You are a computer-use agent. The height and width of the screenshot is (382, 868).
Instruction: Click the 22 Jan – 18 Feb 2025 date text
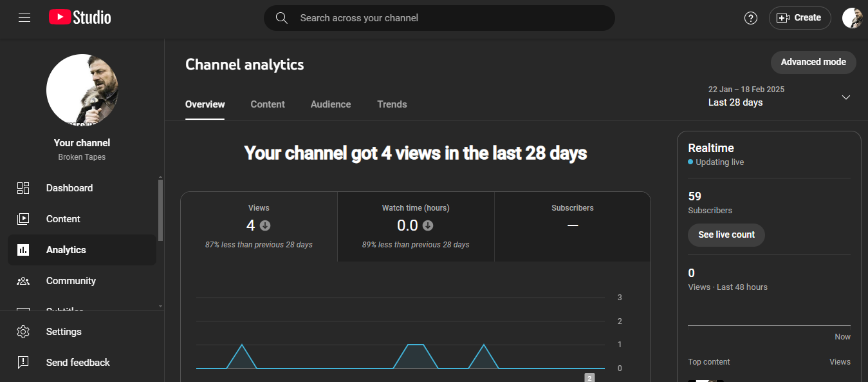[746, 90]
